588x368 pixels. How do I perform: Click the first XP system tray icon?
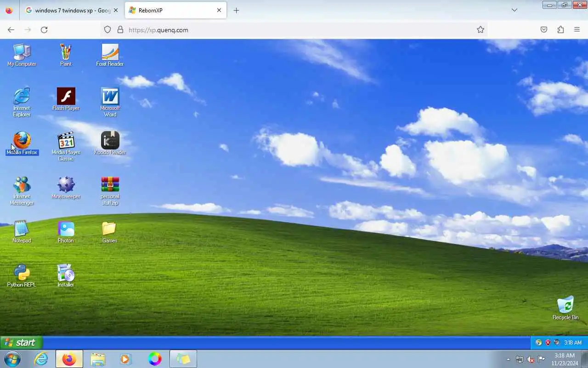coord(538,343)
